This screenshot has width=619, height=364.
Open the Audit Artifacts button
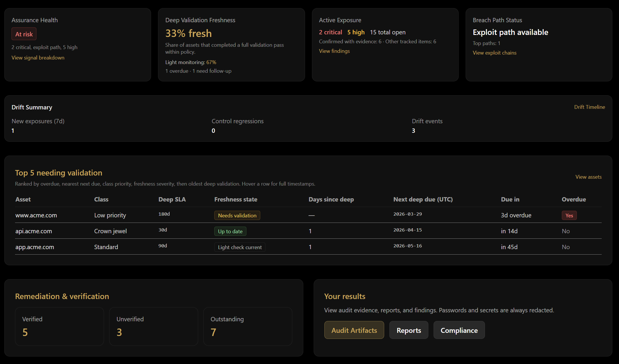354,330
